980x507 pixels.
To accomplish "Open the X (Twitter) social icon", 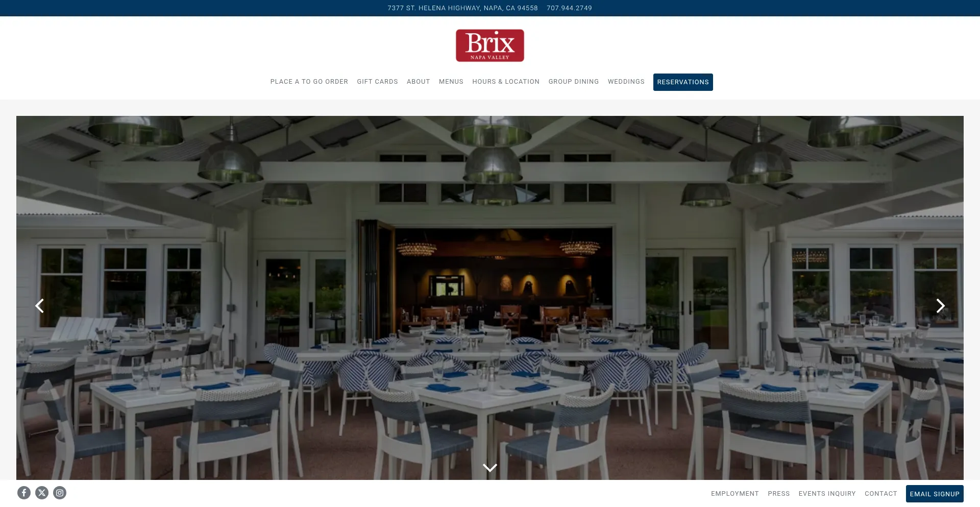I will click(42, 493).
